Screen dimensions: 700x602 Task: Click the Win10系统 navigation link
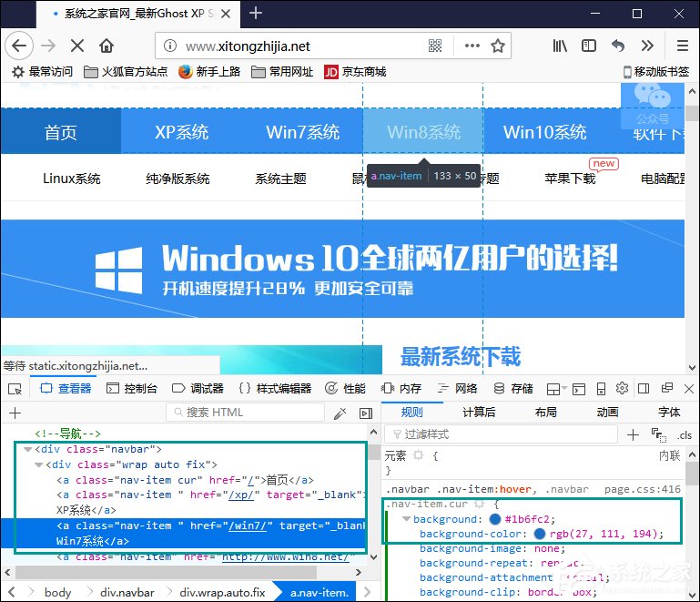544,132
